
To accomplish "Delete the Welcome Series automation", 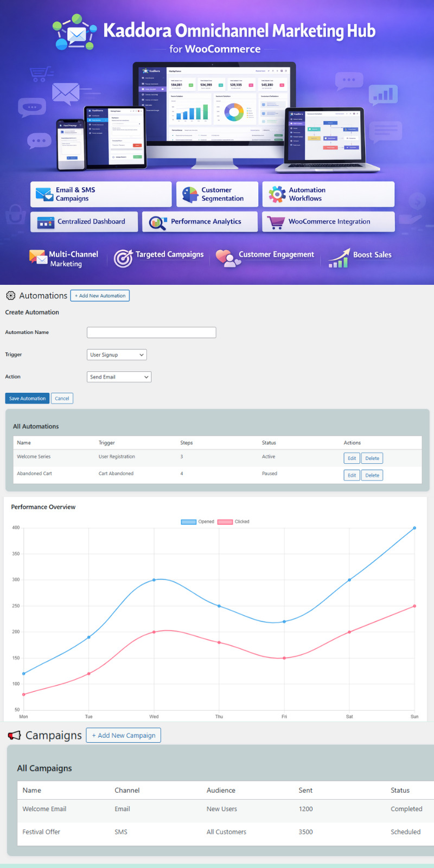I will pyautogui.click(x=372, y=458).
